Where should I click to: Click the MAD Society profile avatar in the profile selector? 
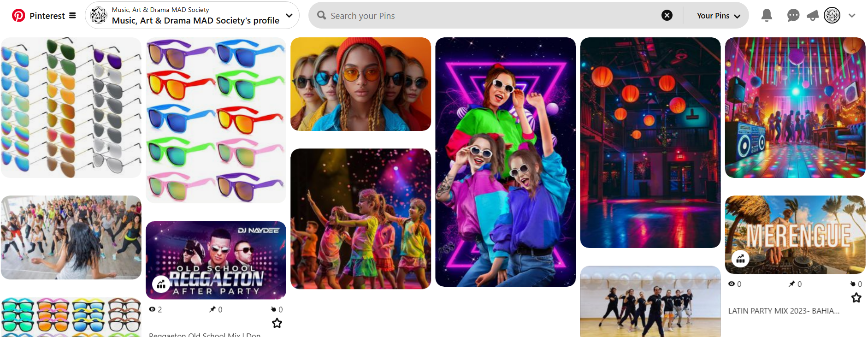point(98,15)
